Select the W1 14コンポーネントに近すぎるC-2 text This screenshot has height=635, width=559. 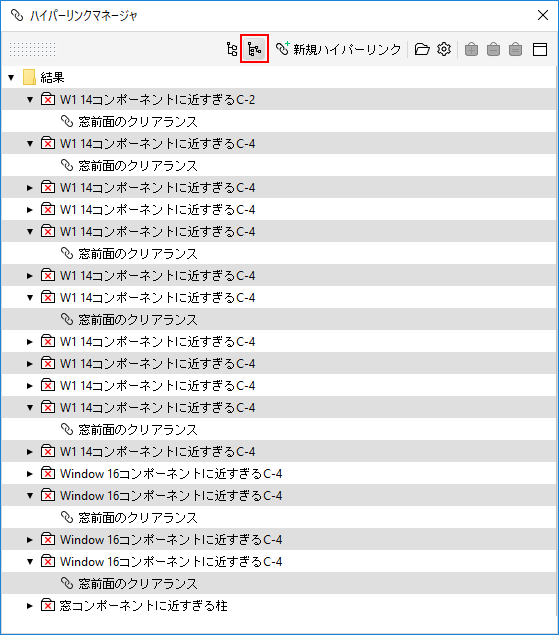158,100
